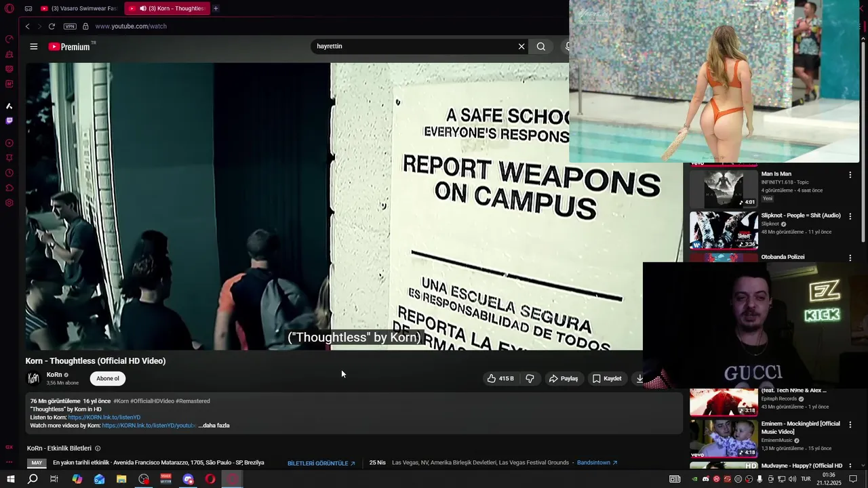Open sidebar three-dots setup menu

click(x=9, y=462)
